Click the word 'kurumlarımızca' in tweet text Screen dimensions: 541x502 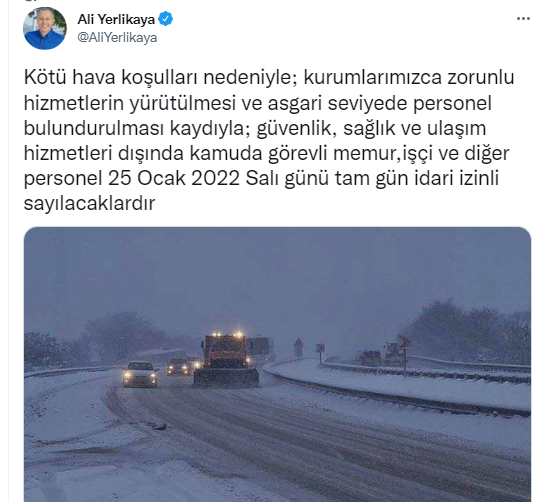tap(373, 77)
